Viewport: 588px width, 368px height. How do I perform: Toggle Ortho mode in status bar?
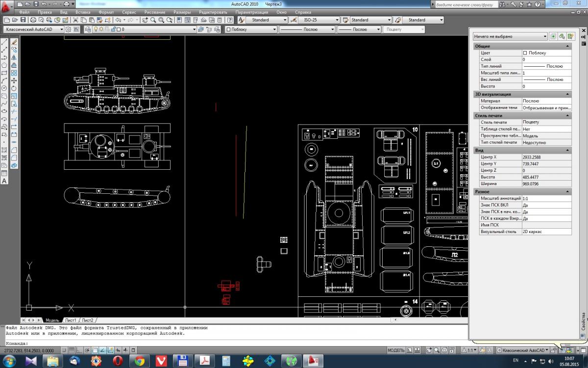(79, 350)
